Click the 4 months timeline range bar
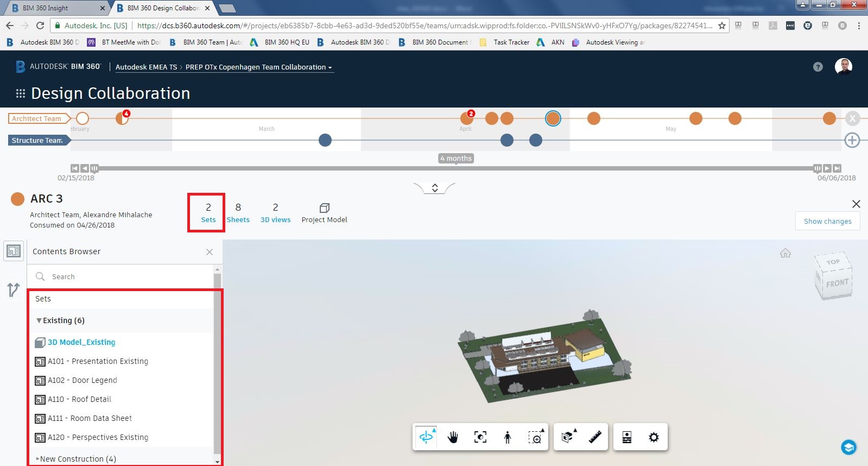This screenshot has width=868, height=466. click(x=456, y=168)
